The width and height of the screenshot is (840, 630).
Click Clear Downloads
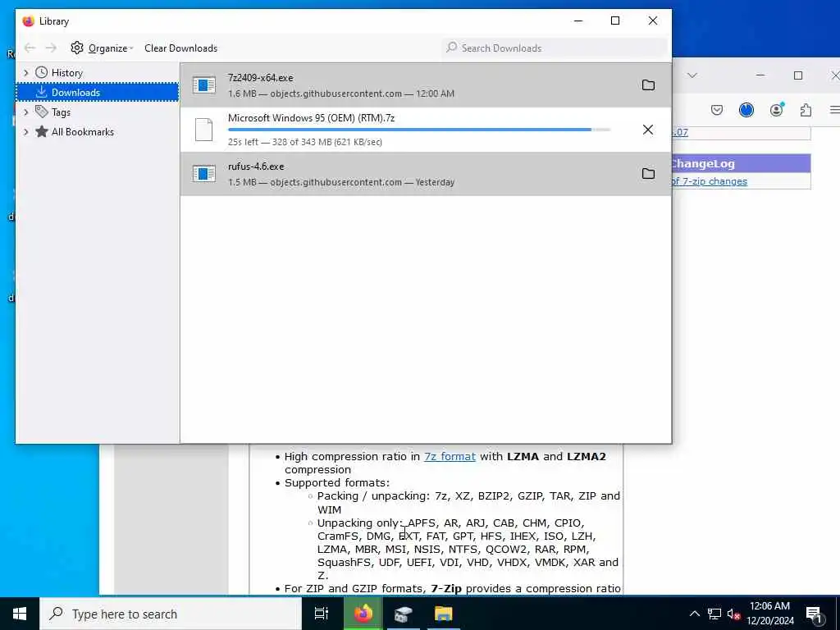[180, 48]
